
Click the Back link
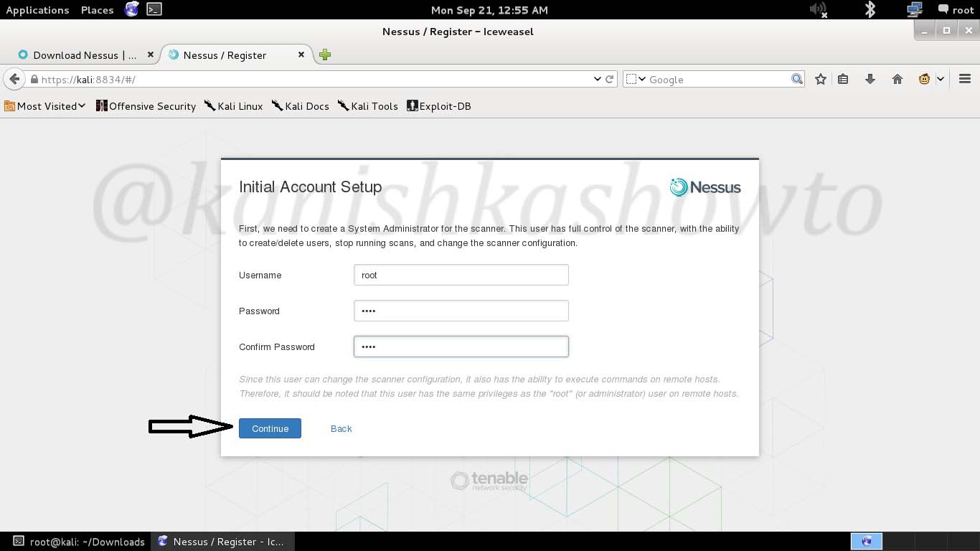click(x=341, y=428)
